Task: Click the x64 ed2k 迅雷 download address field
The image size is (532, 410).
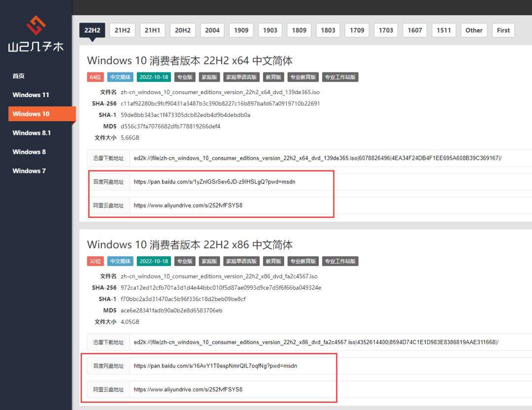Action: pyautogui.click(x=331, y=158)
